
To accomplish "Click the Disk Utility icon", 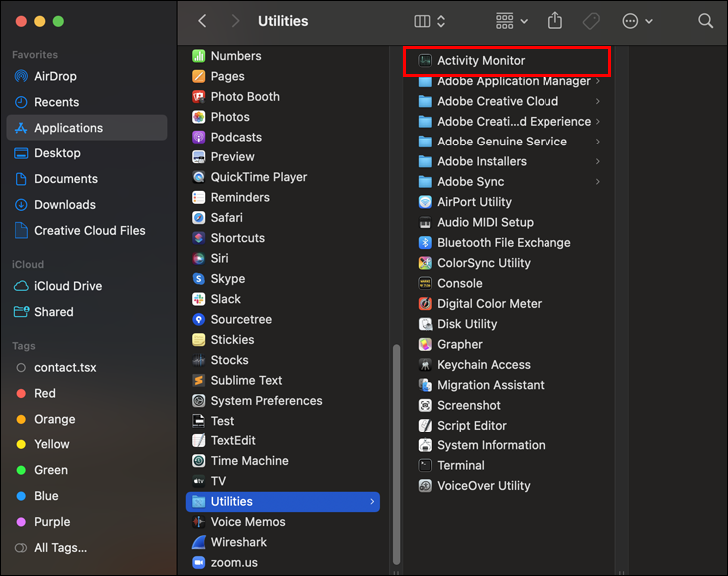I will click(425, 324).
